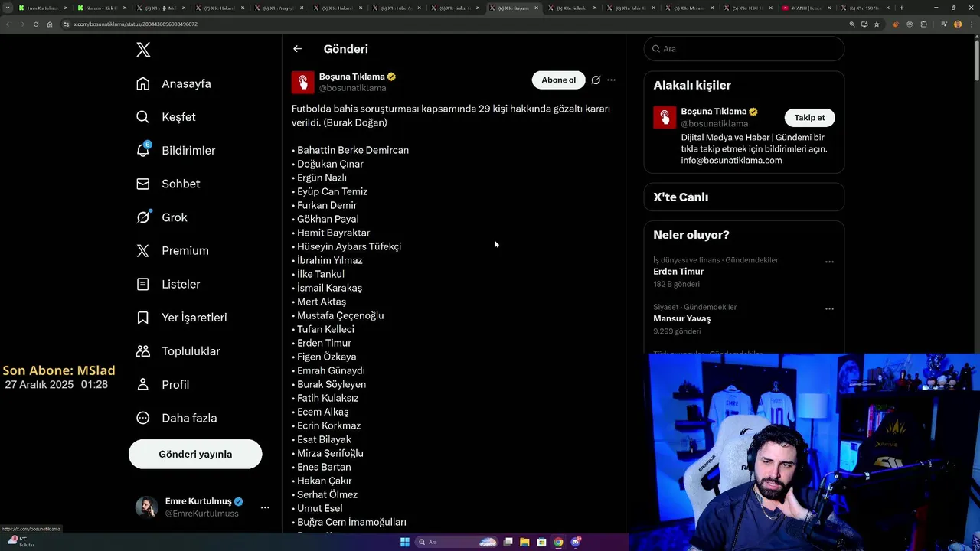This screenshot has height=551, width=980.
Task: Click the Grok explain icon on the post
Action: (596, 80)
